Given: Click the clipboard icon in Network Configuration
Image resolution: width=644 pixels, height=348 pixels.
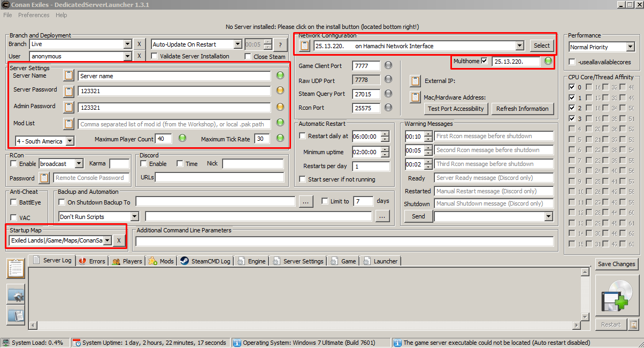Looking at the screenshot, I should (x=304, y=46).
